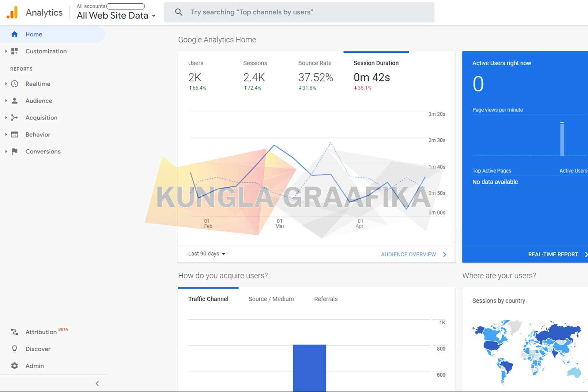
Task: Click the Analytics title text
Action: coord(44,13)
